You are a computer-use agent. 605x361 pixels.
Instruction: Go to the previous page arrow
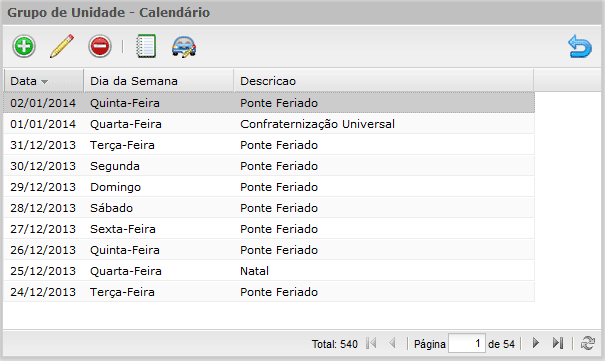pyautogui.click(x=393, y=343)
